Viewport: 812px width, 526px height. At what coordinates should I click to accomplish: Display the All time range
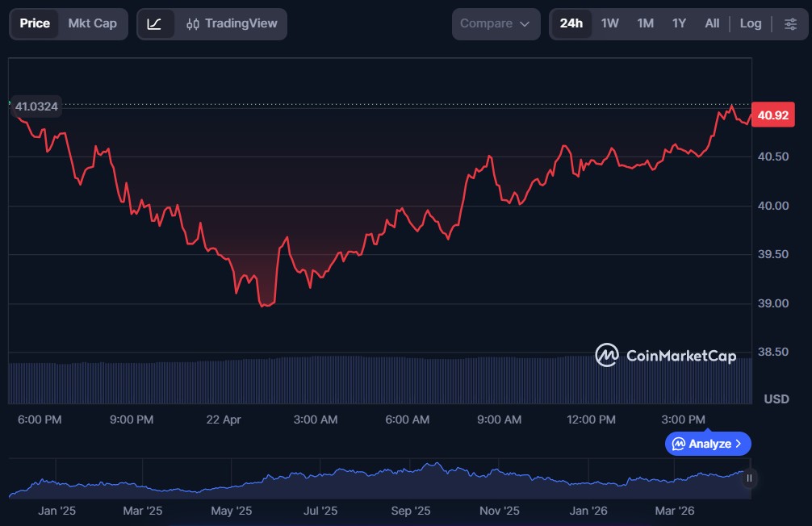[x=712, y=23]
